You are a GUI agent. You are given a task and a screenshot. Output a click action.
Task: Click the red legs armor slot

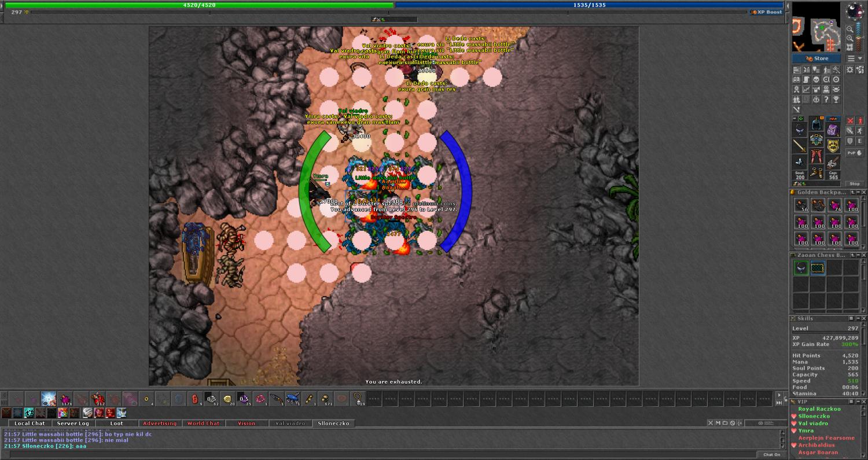pyautogui.click(x=815, y=155)
